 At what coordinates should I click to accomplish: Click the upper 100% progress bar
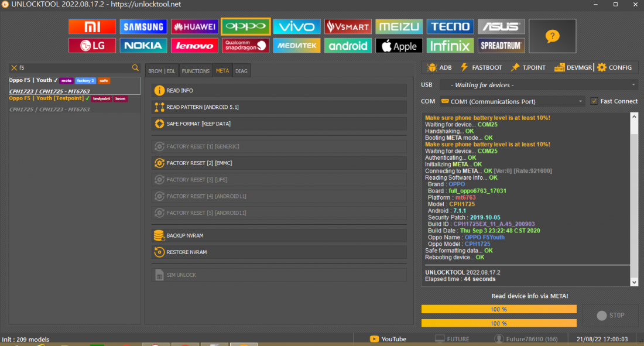(499, 309)
